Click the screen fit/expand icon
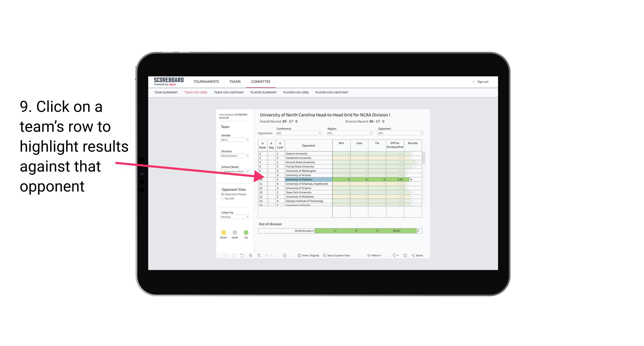The image size is (644, 346). 405,256
